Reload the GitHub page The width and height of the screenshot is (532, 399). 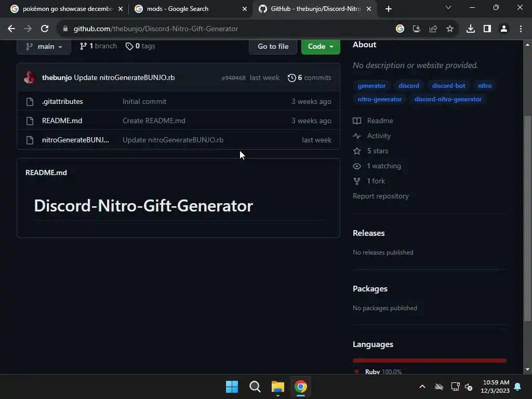click(45, 29)
